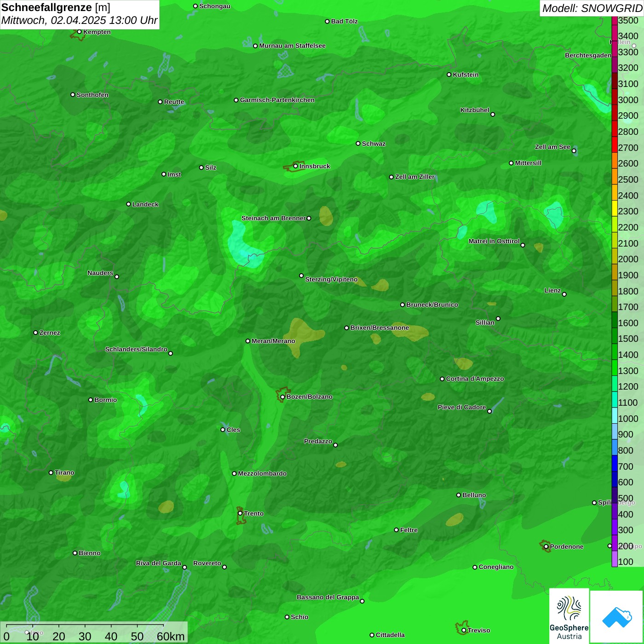Select the Bad Tölz city label
Image resolution: width=644 pixels, height=644 pixels.
pos(344,21)
